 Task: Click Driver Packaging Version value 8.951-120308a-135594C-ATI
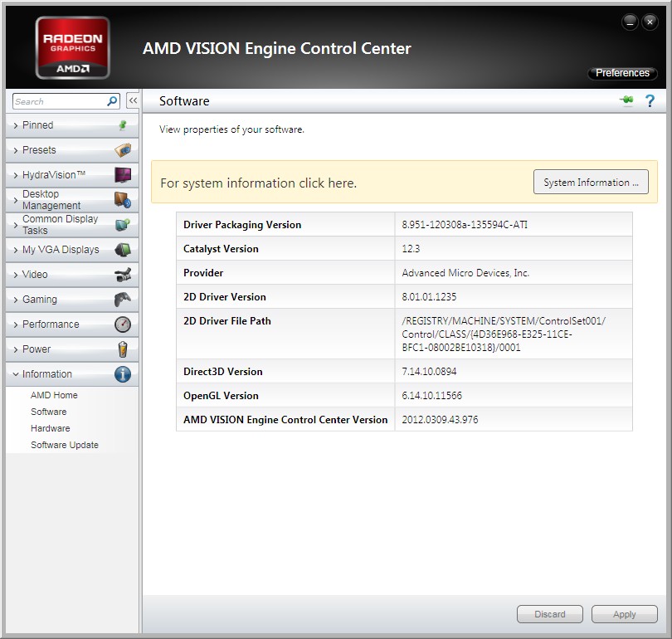[465, 225]
